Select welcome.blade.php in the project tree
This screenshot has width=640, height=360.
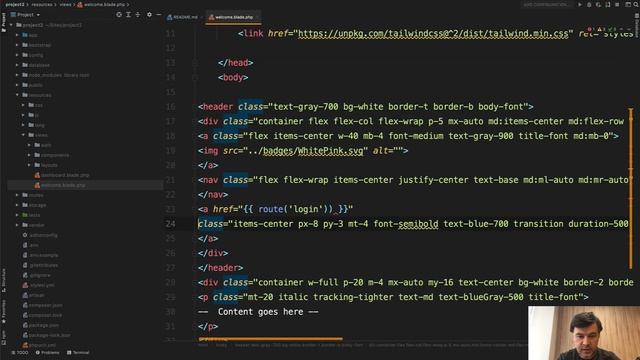coord(85,185)
